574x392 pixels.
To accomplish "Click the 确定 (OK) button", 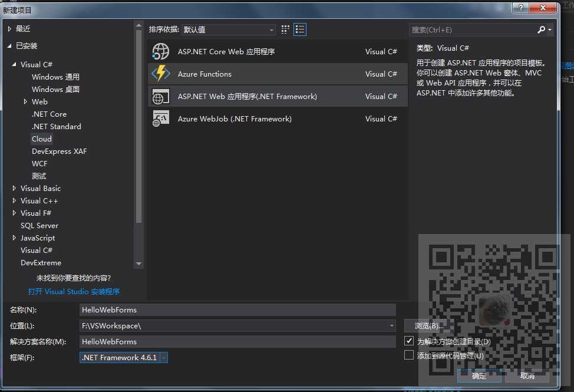I will tap(479, 376).
